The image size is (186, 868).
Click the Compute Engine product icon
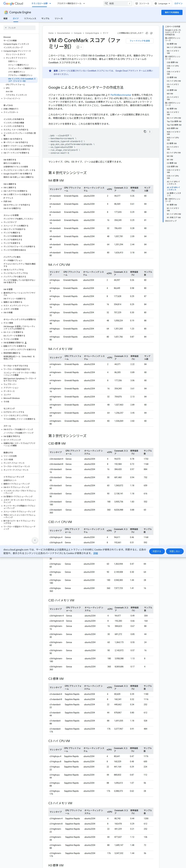click(6, 12)
